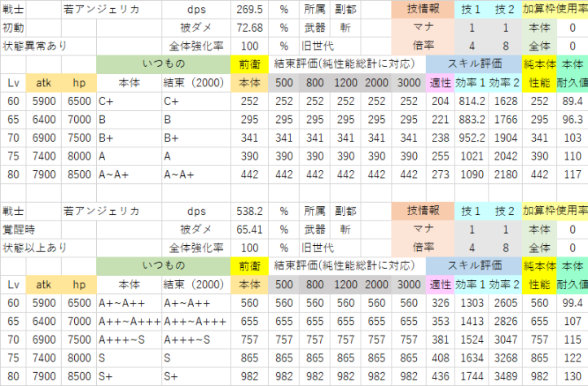Screen dimensions: 588x386
Task: Click the 適性 value 353
Action: 441,322
